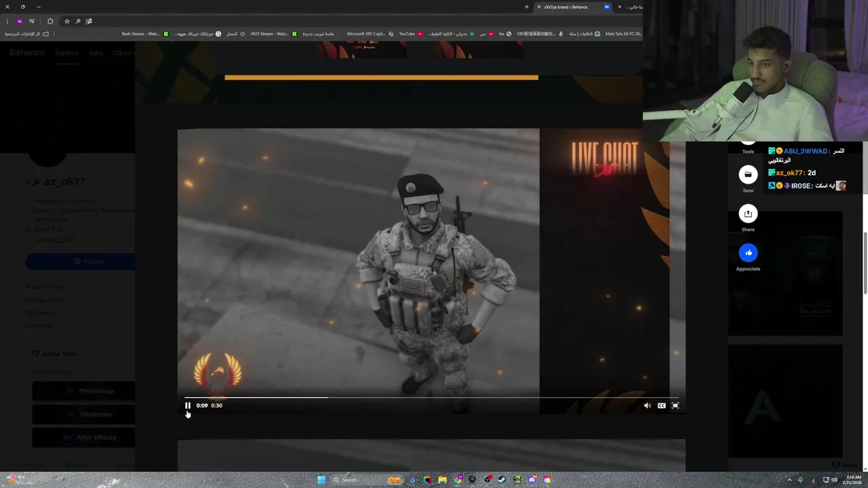868x488 pixels.
Task: Select the xYa7ya brand :: Behance tab
Action: (574, 7)
